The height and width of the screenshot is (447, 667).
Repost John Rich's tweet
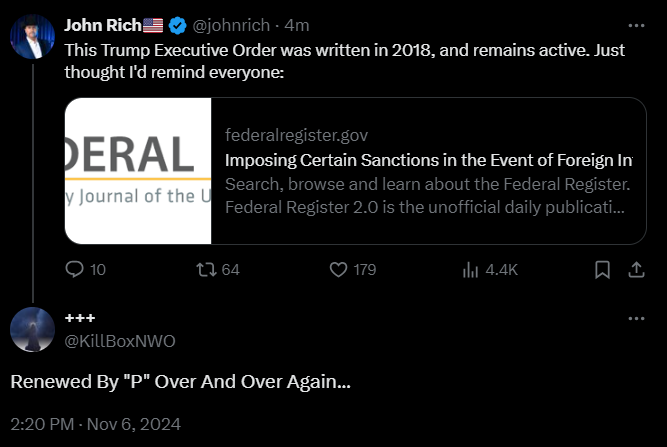206,269
